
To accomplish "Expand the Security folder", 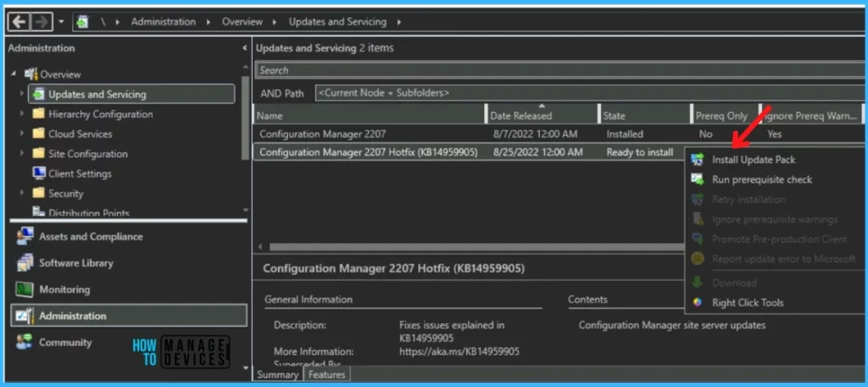I will pyautogui.click(x=21, y=193).
